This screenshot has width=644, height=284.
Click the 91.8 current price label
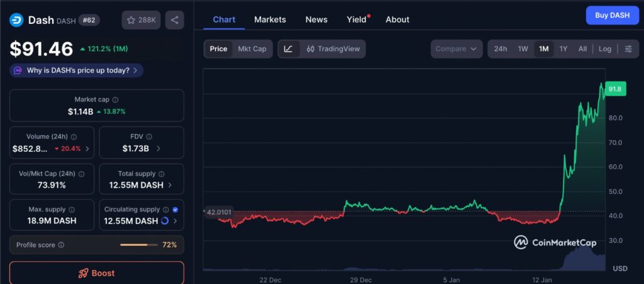tap(615, 89)
